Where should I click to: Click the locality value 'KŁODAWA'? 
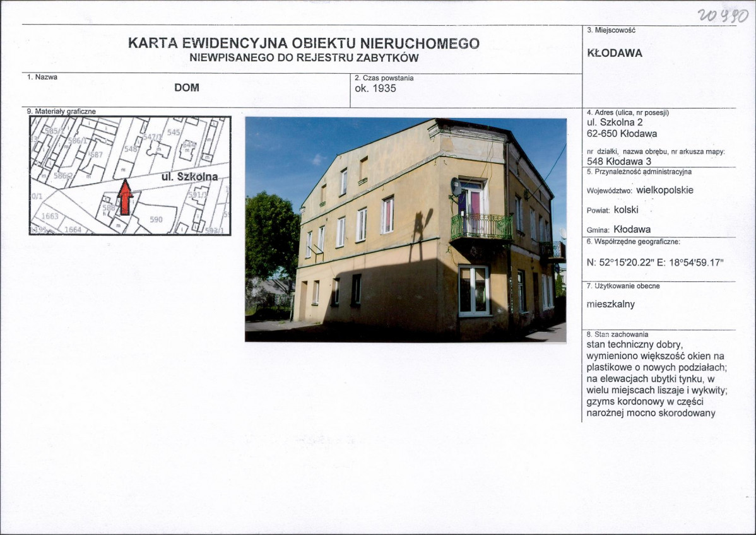(615, 53)
